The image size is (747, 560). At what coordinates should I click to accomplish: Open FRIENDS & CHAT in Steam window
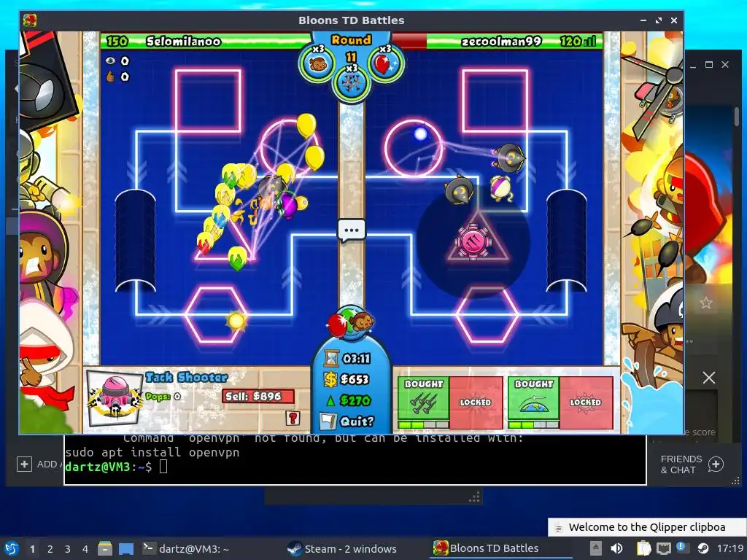(x=692, y=464)
